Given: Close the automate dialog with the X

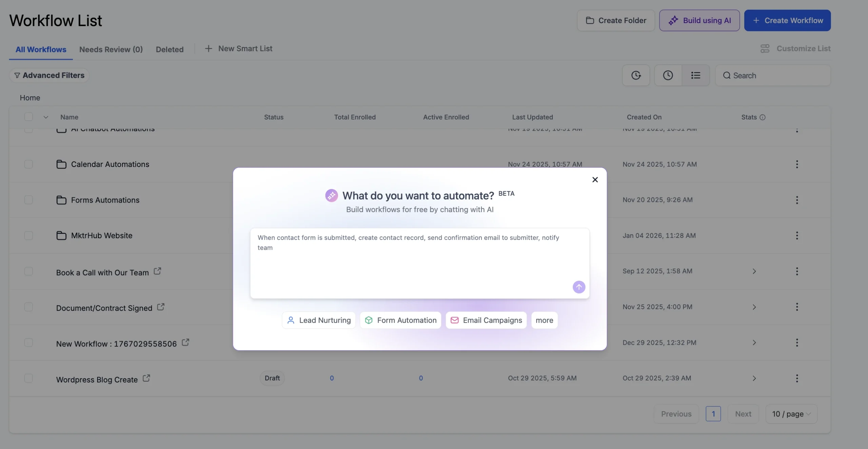Looking at the screenshot, I should tap(595, 180).
